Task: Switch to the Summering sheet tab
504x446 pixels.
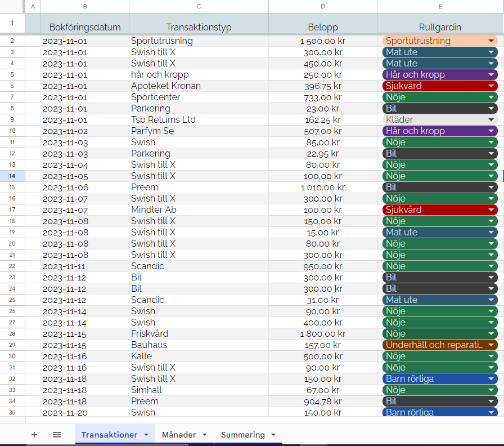Action: coord(242,435)
